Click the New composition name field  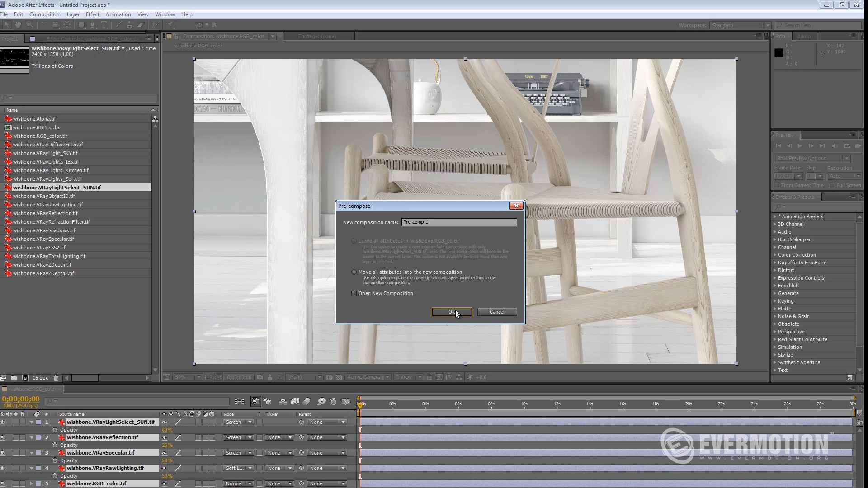[459, 222]
